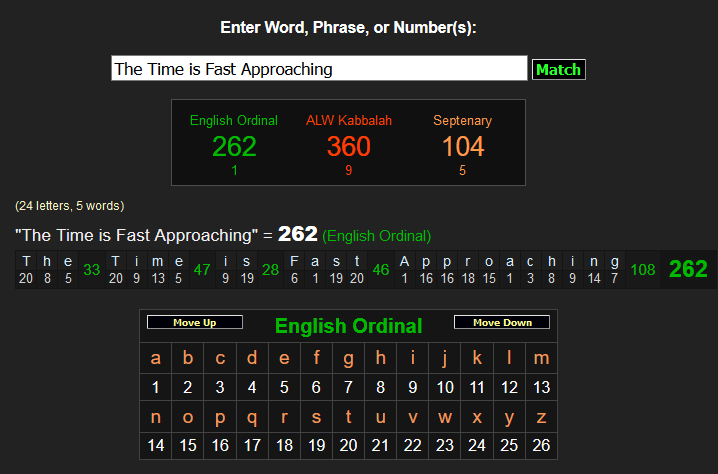Click the phrase input field
Image resolution: width=718 pixels, height=474 pixels.
point(318,69)
